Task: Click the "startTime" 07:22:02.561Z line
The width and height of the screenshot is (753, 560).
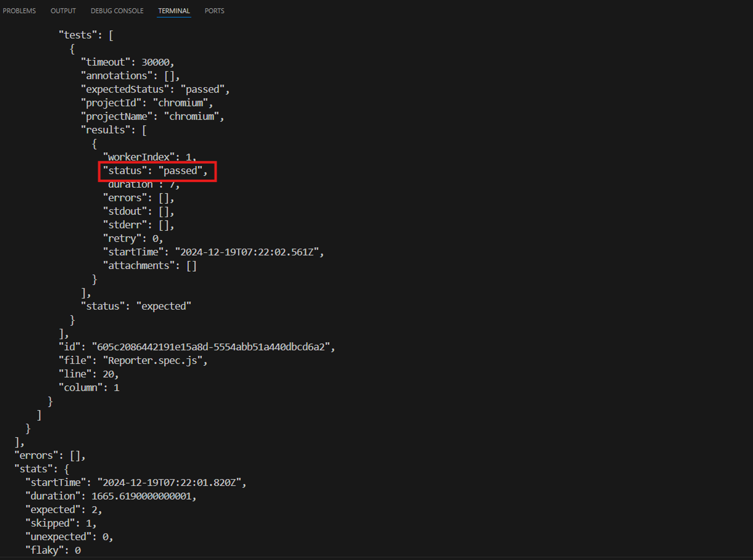Action: coord(214,252)
